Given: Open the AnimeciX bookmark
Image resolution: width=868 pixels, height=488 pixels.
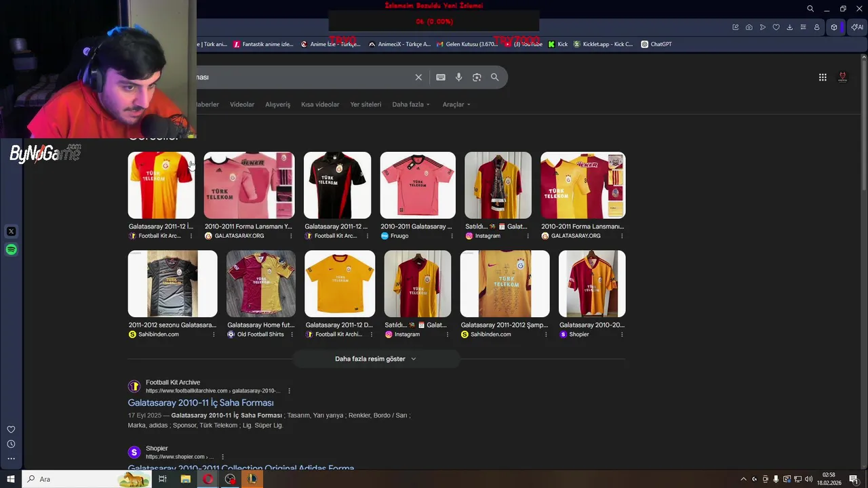Looking at the screenshot, I should pos(399,44).
